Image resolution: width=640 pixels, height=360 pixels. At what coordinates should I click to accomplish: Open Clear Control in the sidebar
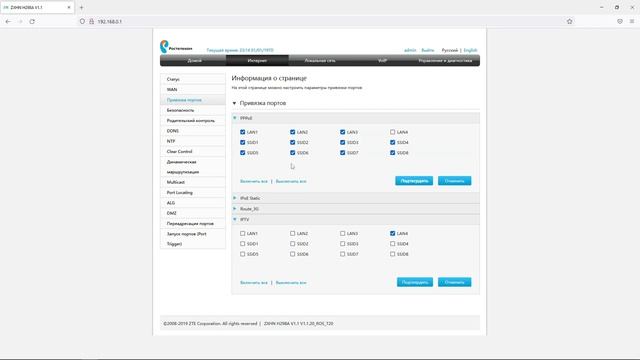coord(193,151)
